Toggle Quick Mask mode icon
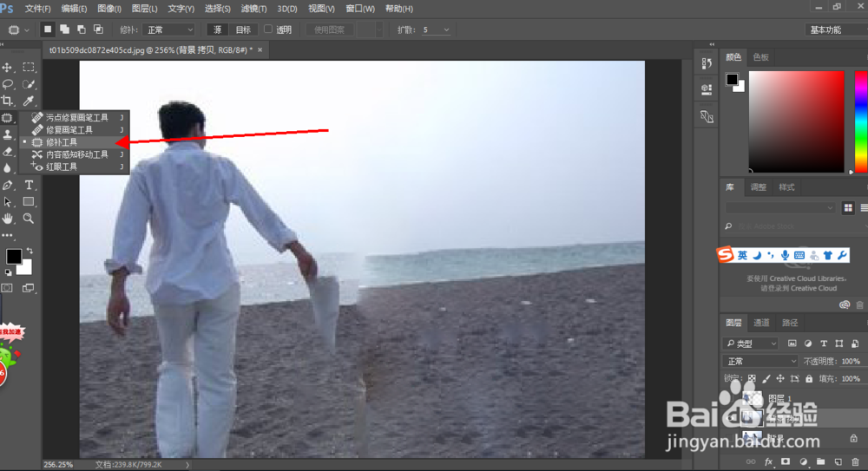Screen dimensions: 868x471 pos(7,288)
